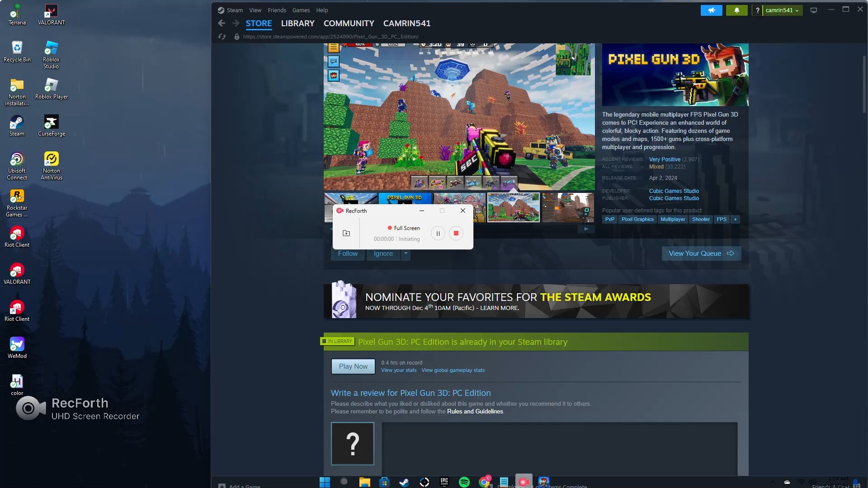The height and width of the screenshot is (488, 868).
Task: Click the Follow button
Action: point(348,254)
